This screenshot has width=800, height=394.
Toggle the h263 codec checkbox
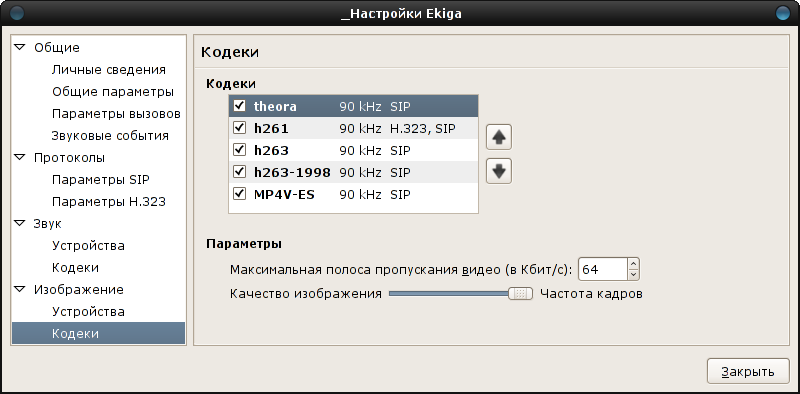tap(239, 150)
